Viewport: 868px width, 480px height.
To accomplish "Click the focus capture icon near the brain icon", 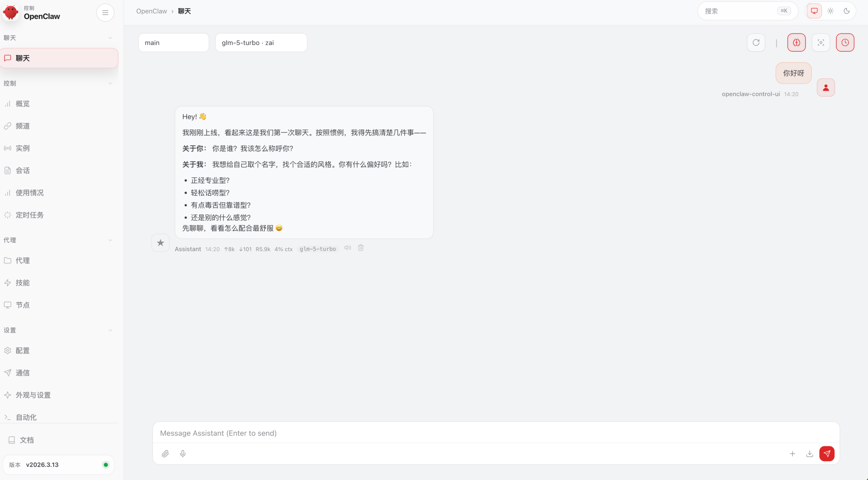I will tap(821, 42).
